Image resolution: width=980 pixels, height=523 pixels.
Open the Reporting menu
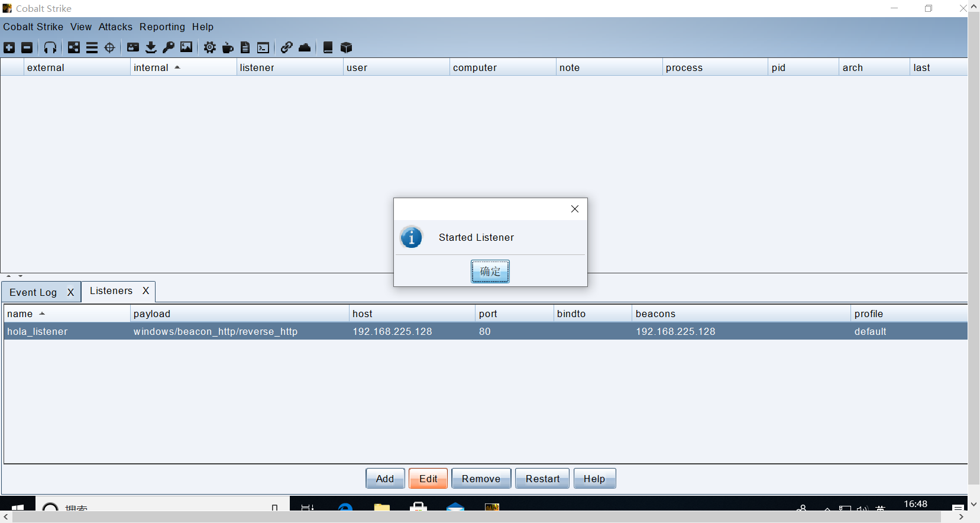click(x=162, y=27)
